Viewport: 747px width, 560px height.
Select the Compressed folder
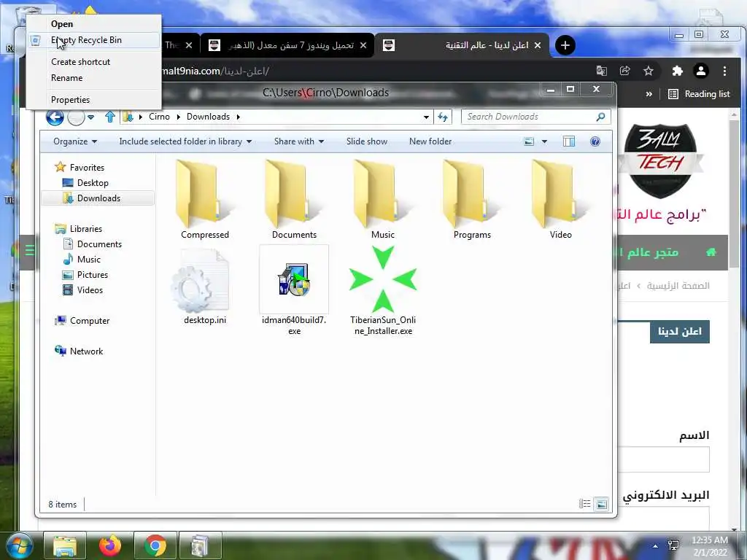(205, 200)
